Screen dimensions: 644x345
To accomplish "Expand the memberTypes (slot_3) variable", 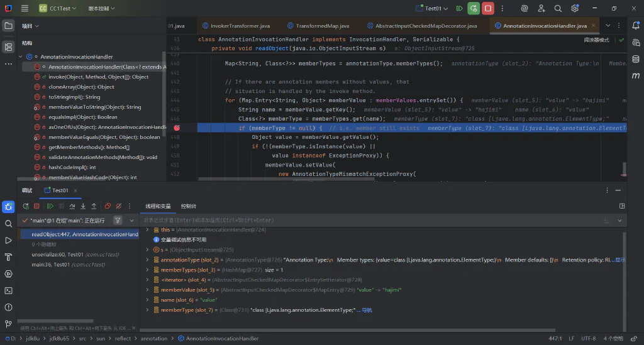I will [x=147, y=270].
